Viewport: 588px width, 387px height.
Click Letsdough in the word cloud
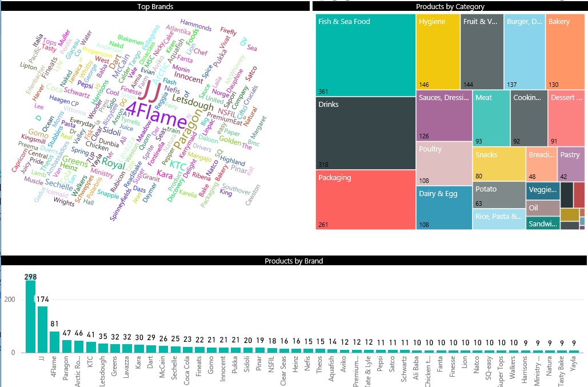point(193,102)
